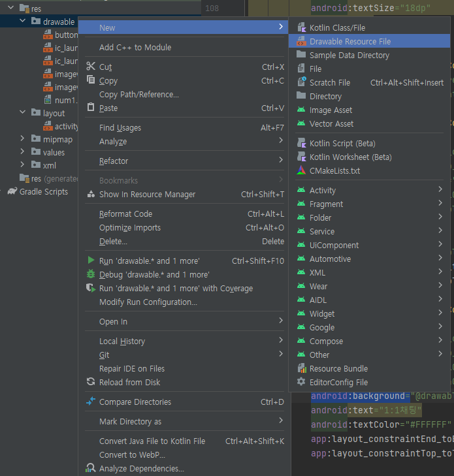Open the Activity submenu arrow
This screenshot has height=476, width=454.
click(440, 189)
